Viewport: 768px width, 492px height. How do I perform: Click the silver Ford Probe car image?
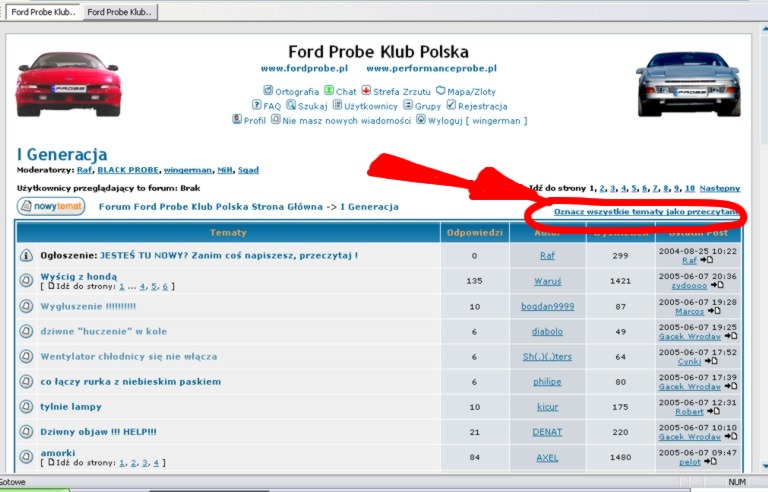(x=688, y=84)
